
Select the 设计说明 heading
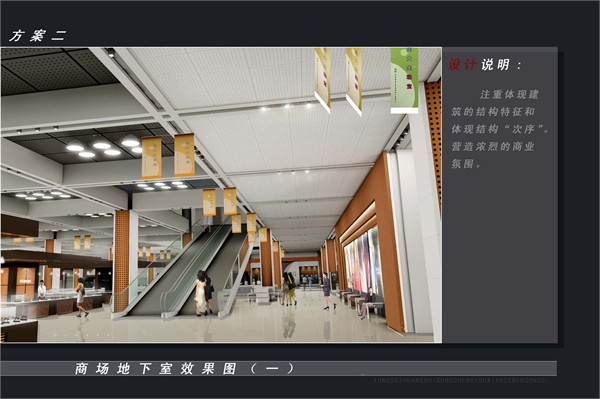(485, 65)
